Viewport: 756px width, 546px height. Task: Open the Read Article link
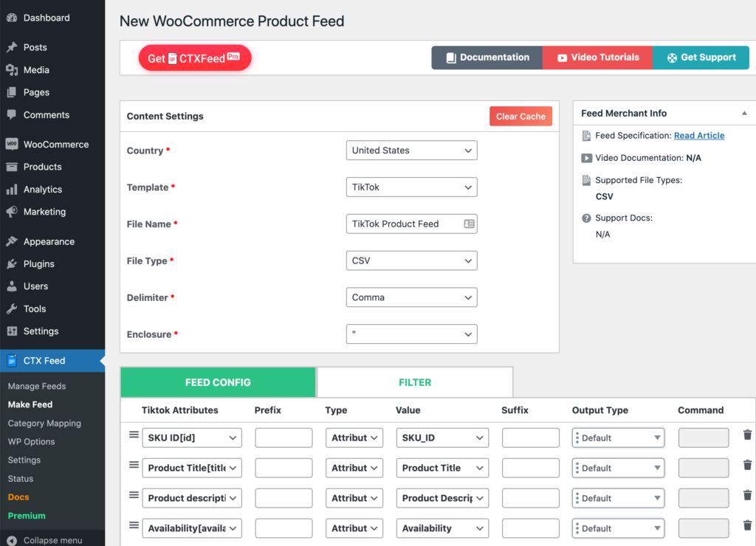[698, 136]
